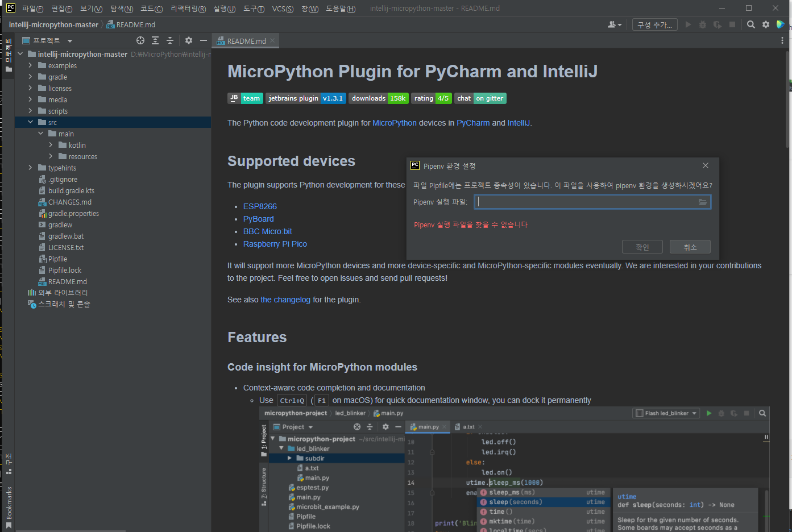The image size is (792, 532).
Task: Open the Raspberry Pi Pico link
Action: 275,244
